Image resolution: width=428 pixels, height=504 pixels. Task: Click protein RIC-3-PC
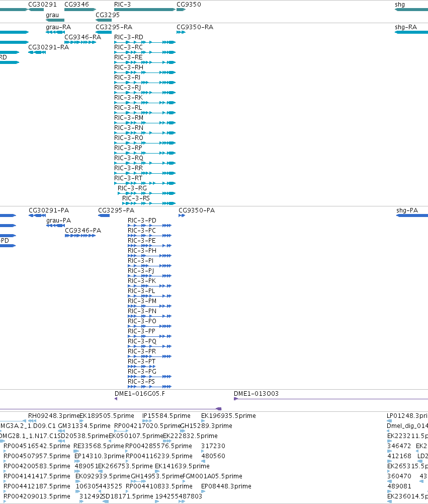[149, 236]
